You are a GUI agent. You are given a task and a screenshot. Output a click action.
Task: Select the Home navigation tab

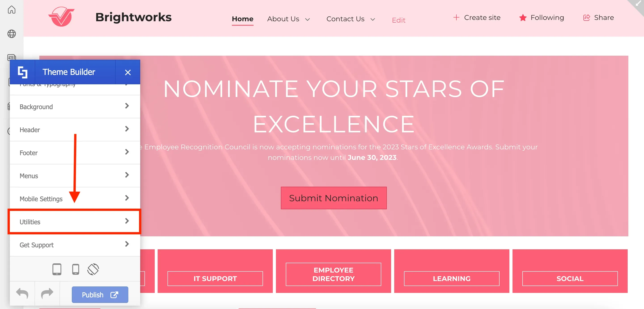242,19
